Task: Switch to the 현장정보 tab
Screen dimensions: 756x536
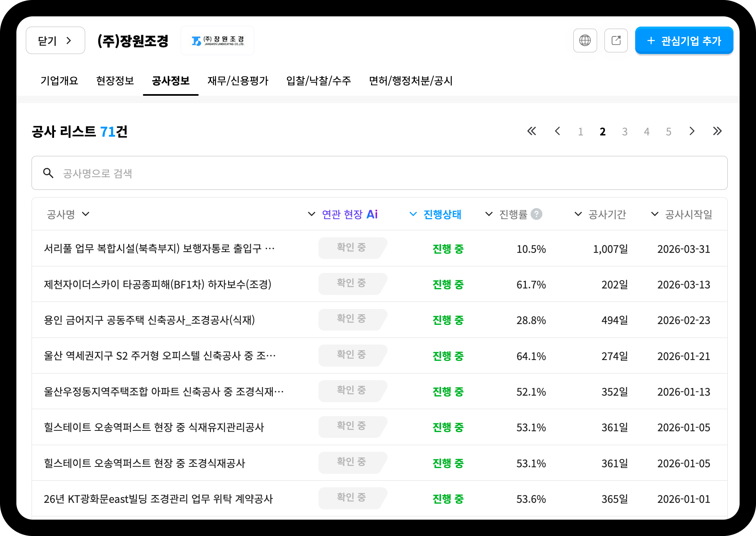Action: tap(115, 81)
